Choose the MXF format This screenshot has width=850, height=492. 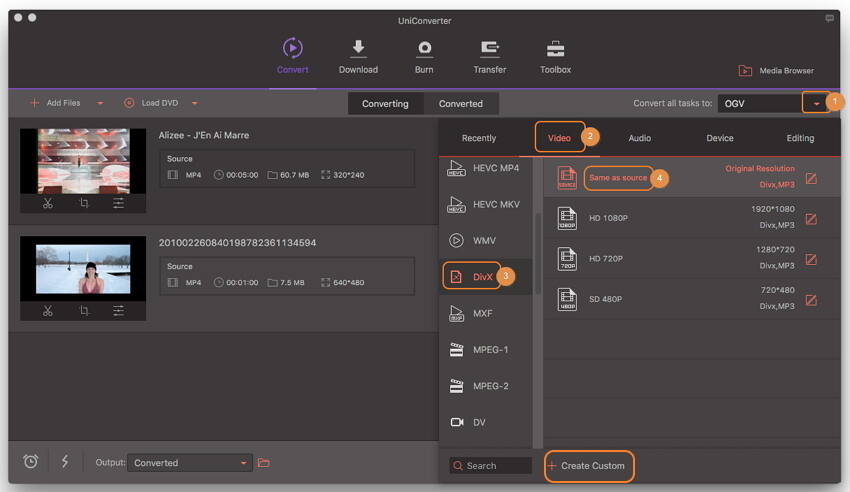pos(485,313)
